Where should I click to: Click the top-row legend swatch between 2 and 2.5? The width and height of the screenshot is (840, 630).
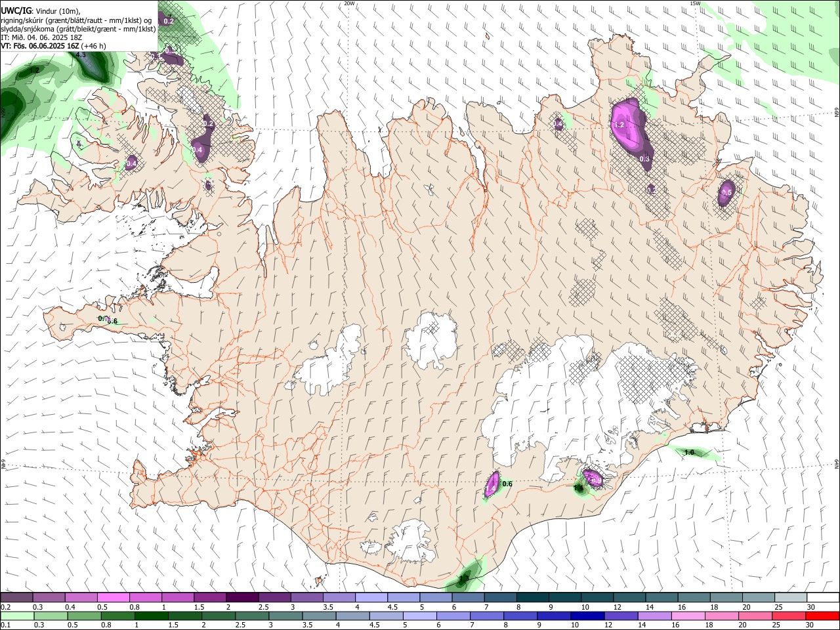[x=241, y=598]
